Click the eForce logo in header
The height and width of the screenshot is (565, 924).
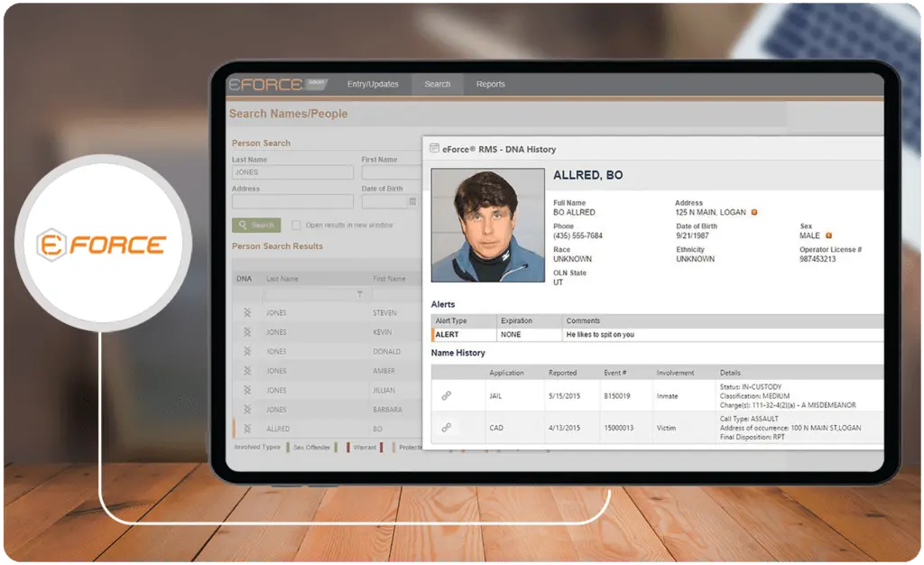coord(277,85)
